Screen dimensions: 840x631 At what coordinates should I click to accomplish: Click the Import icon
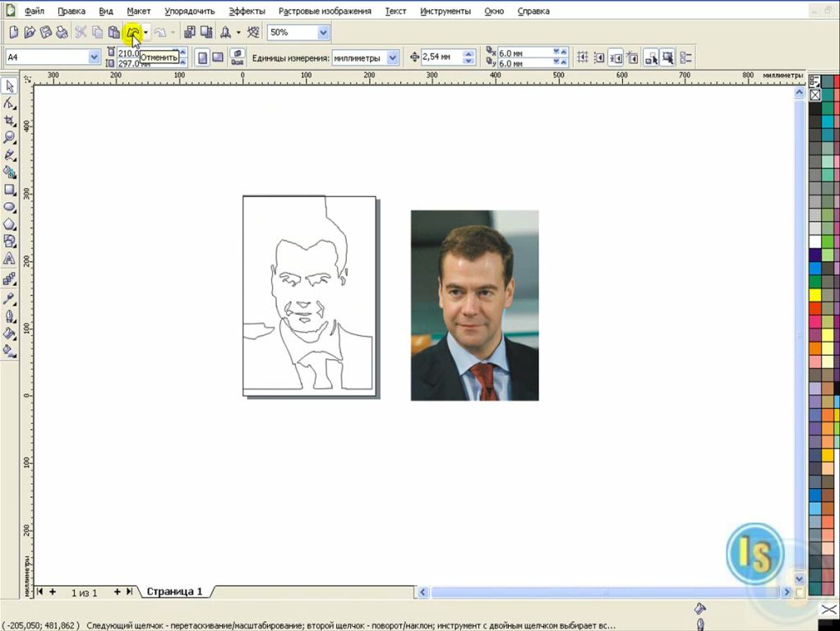[x=189, y=33]
